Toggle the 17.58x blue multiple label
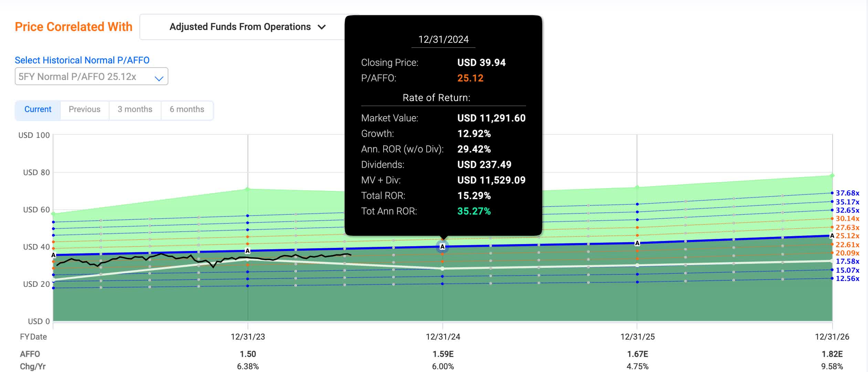Screen dimensions: 868x372 (x=847, y=261)
